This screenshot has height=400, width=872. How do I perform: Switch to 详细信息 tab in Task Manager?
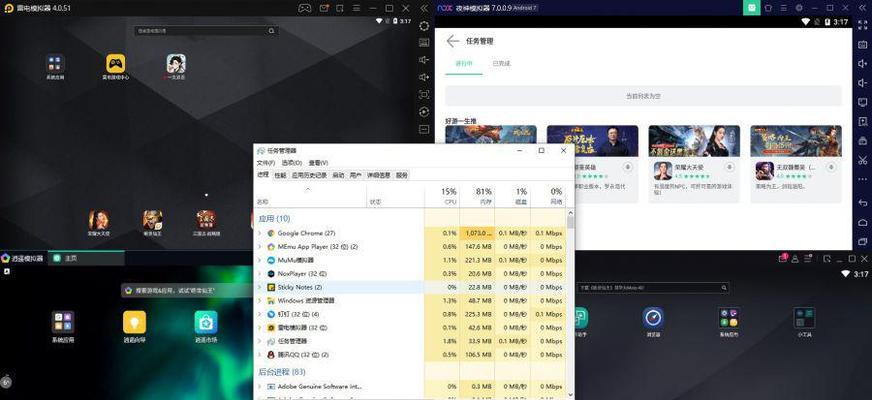378,175
